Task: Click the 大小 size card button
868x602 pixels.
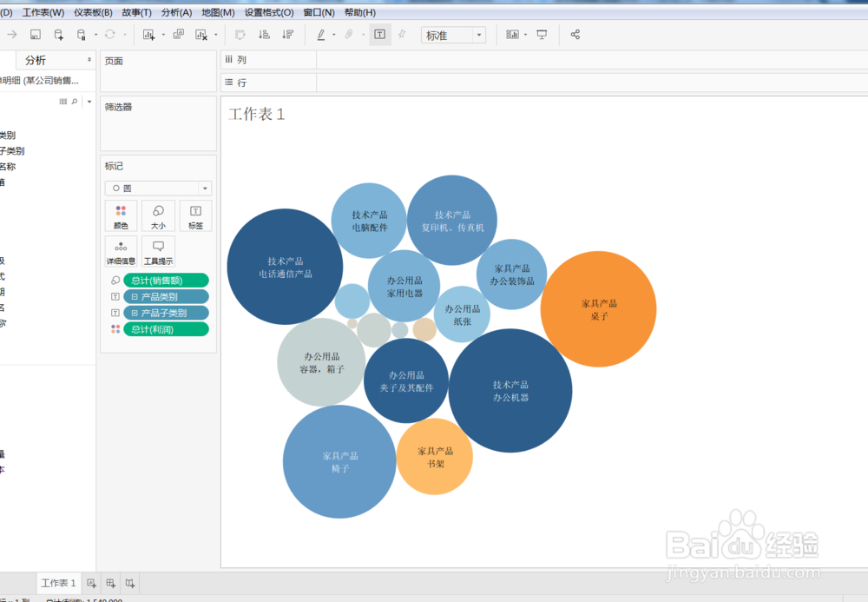Action: point(158,216)
